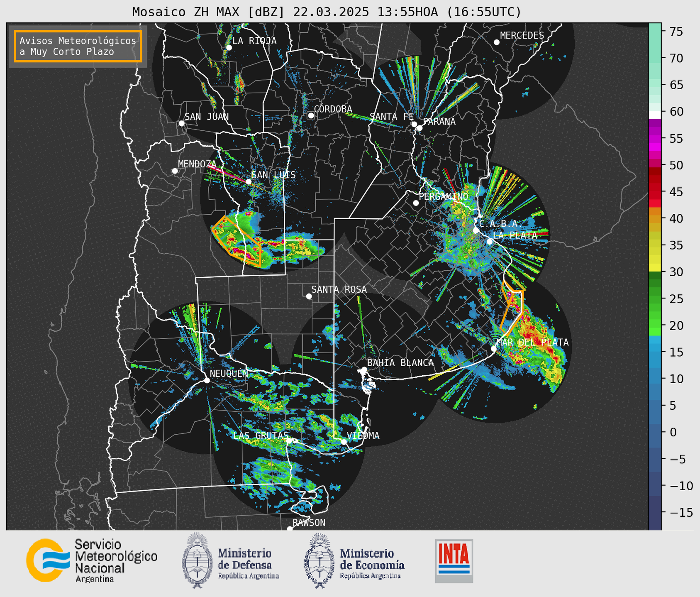Select the CÓRDOBA city marker dot
Screen dimensions: 700x597
tap(311, 115)
